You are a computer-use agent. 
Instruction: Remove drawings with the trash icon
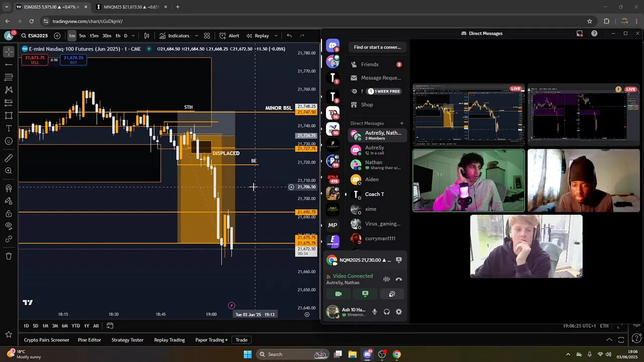click(9, 256)
